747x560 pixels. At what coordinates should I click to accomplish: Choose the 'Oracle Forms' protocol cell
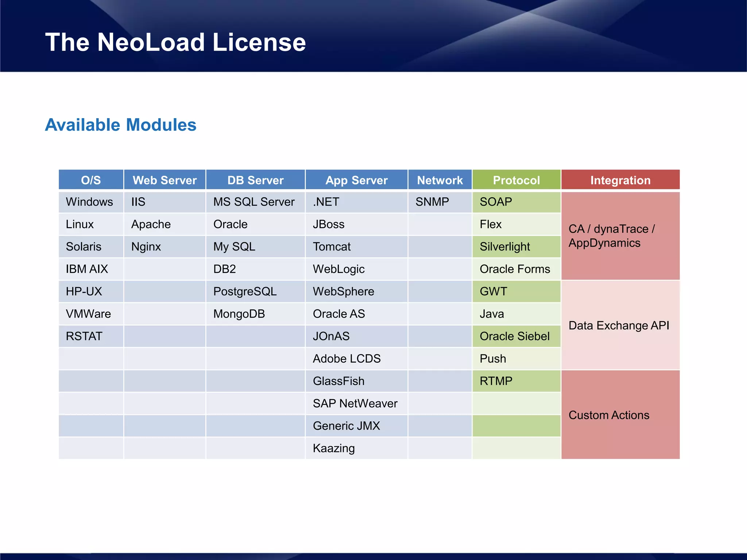(x=516, y=269)
